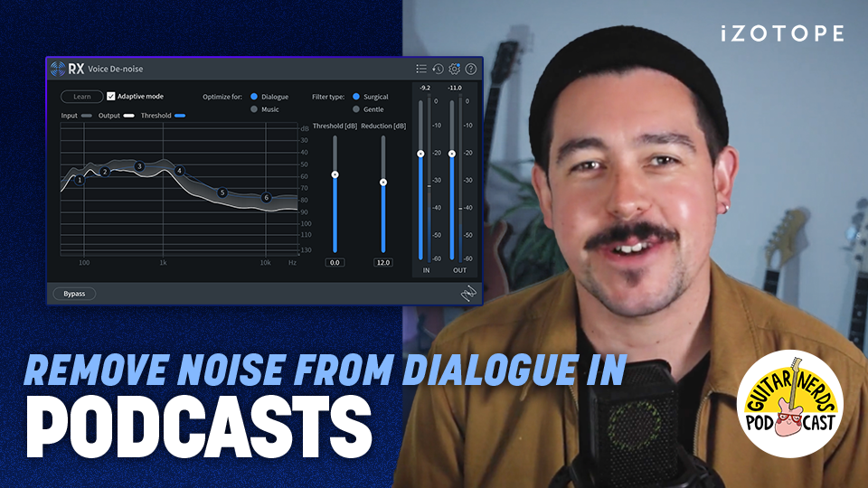
Task: Open the preset list icon
Action: pos(421,69)
